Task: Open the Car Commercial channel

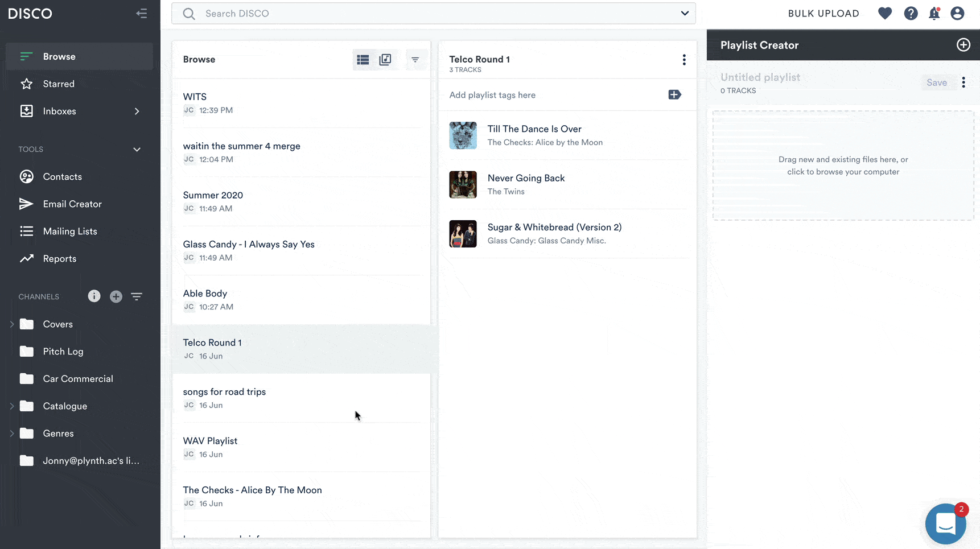Action: click(77, 378)
